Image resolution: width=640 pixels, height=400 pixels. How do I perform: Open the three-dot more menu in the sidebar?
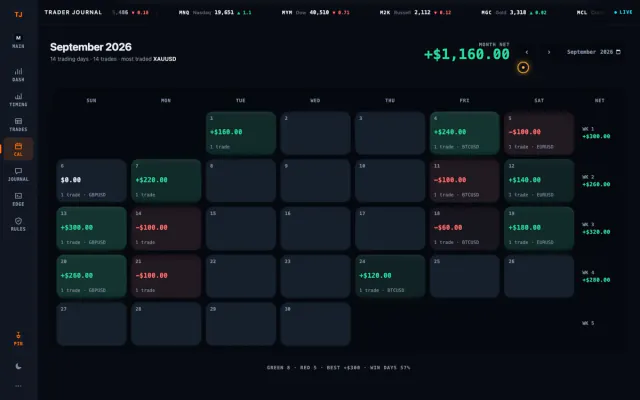point(18,386)
